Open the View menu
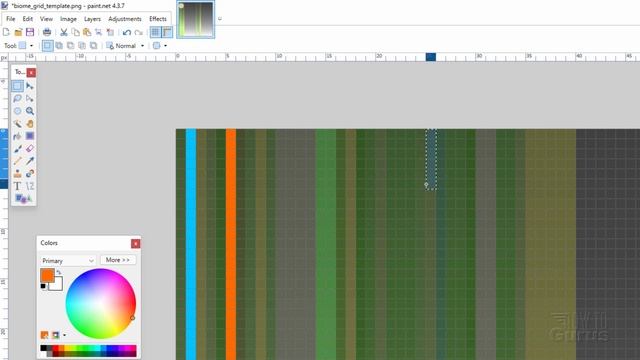 coord(46,19)
